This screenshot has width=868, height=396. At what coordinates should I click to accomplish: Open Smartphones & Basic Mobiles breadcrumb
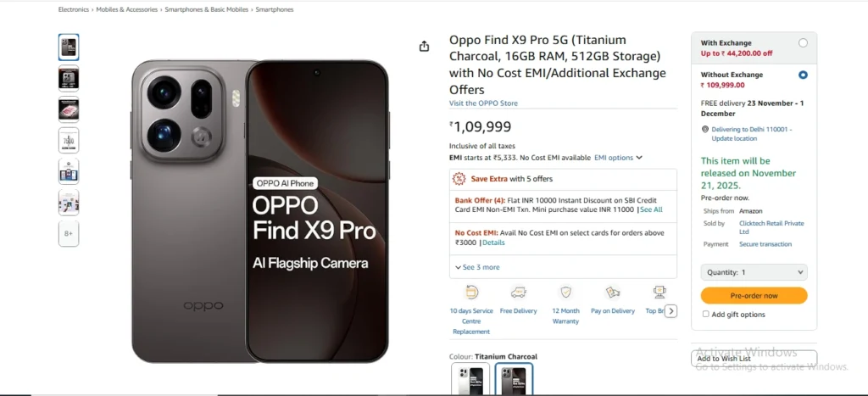216,9
